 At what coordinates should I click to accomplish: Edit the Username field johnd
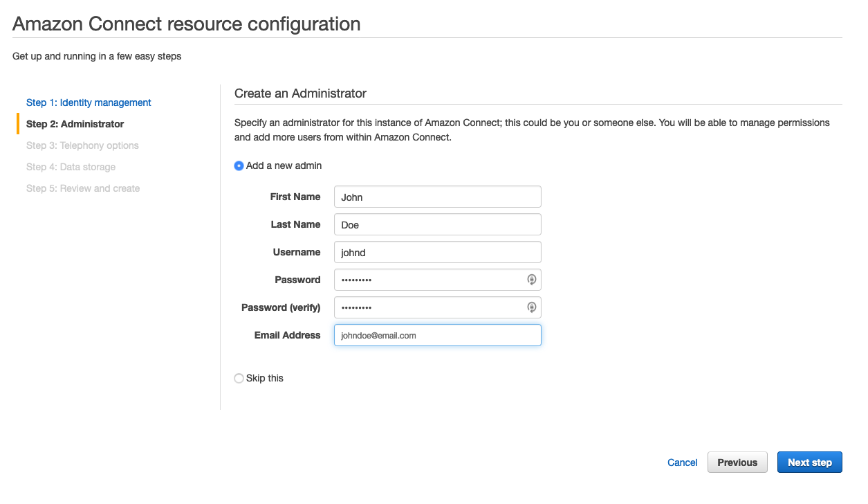[437, 252]
